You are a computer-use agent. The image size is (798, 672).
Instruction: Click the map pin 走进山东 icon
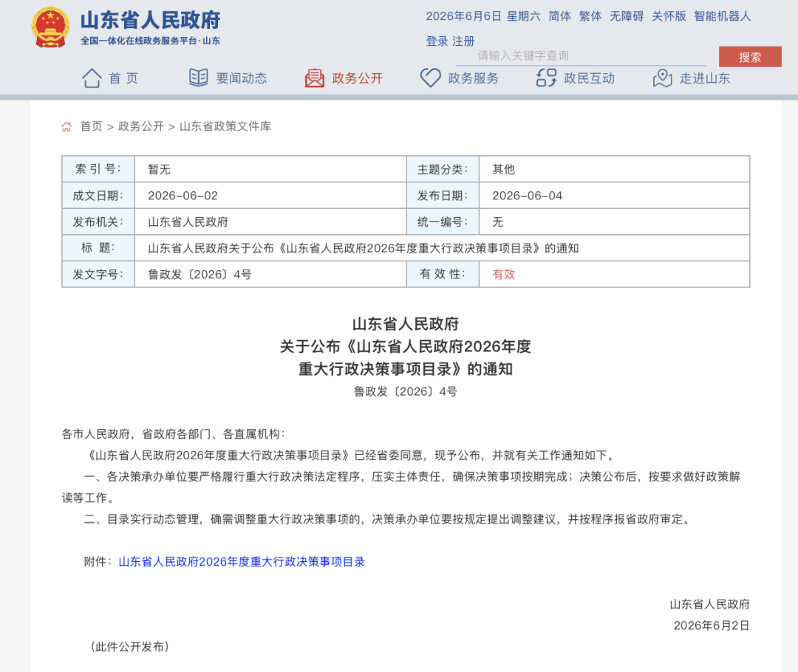(x=663, y=78)
